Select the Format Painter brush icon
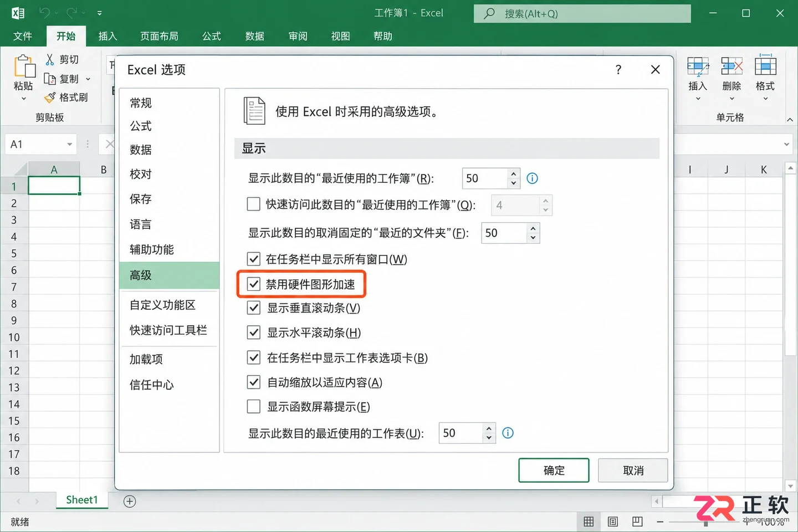This screenshot has width=798, height=532. [x=50, y=98]
